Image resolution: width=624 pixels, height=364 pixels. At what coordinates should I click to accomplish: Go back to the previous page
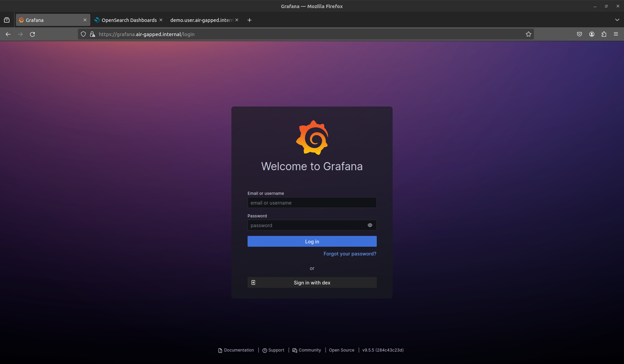(x=8, y=34)
